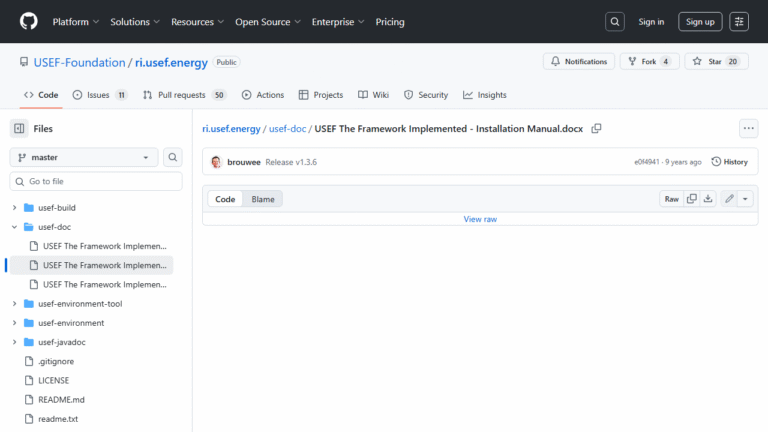Switch to the Issues tab
Image resolution: width=768 pixels, height=432 pixels.
[x=99, y=95]
